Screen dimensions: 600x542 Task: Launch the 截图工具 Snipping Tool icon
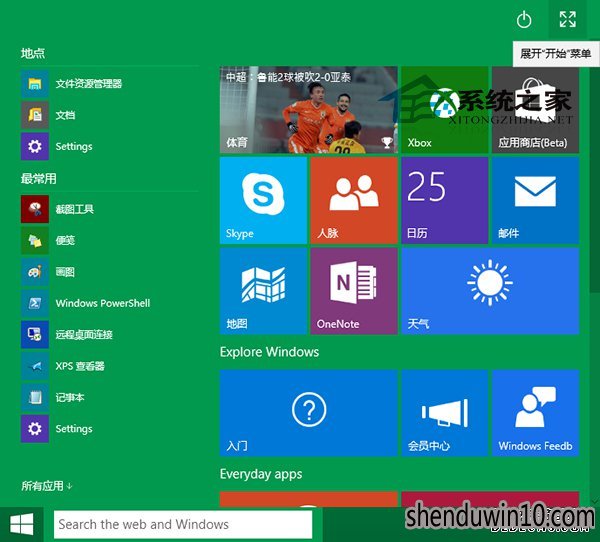(x=35, y=209)
